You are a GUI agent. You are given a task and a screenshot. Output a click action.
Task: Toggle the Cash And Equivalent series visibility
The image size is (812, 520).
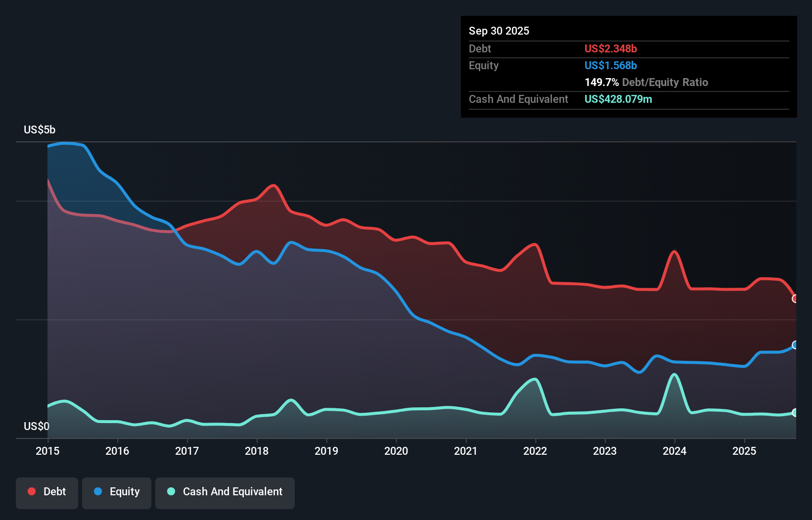(x=225, y=492)
